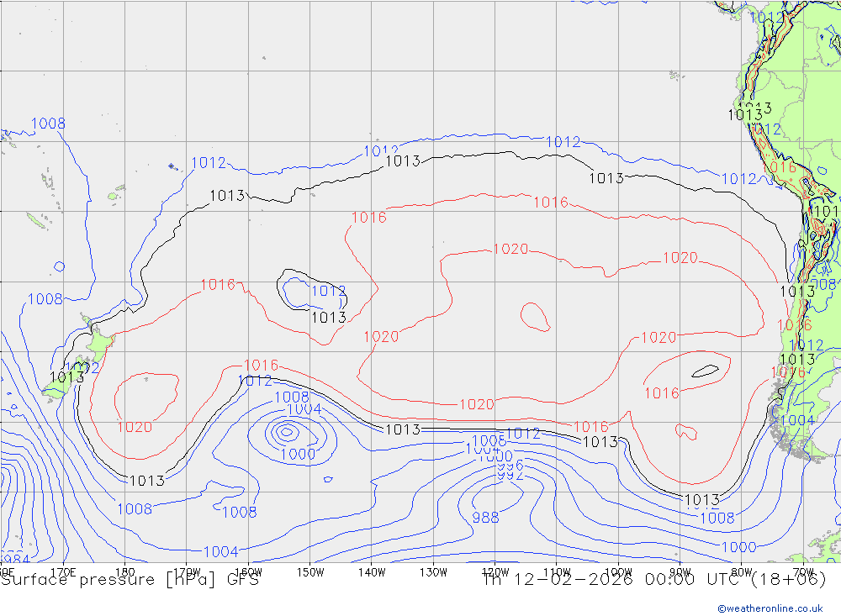Viewport: 841px width, 616px height.
Task: Click the 996 isobar label
Action: [x=510, y=466]
